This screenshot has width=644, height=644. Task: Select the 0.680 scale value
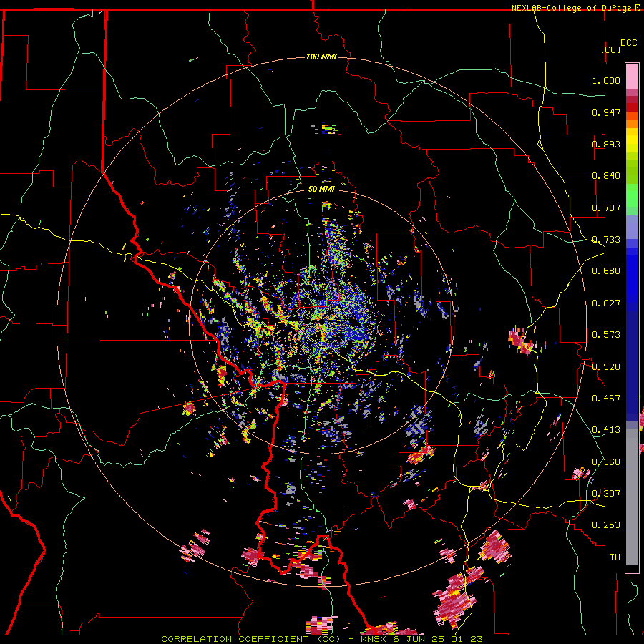coord(606,271)
